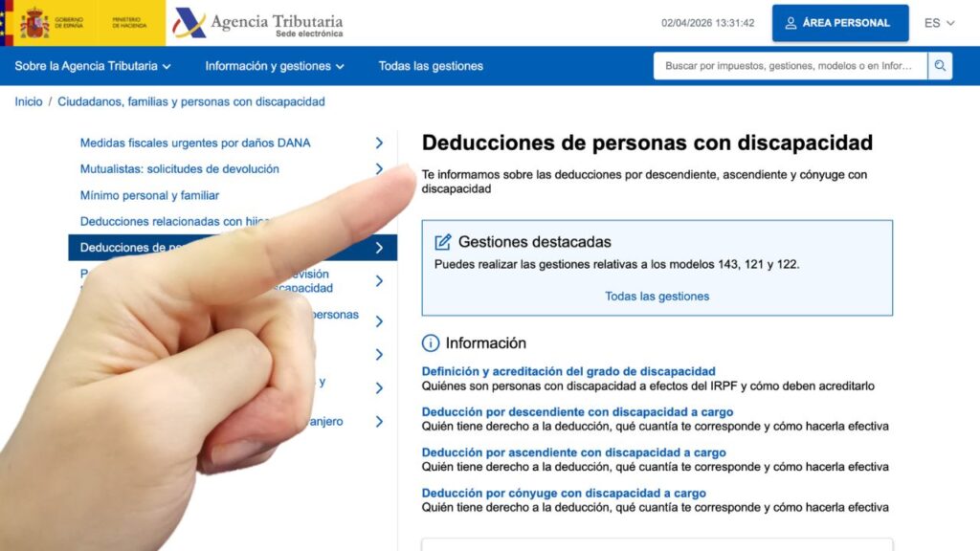The height and width of the screenshot is (551, 980).
Task: Open Ciudadanos, familias y personas con discapacidad breadcrumb
Action: coord(191,101)
